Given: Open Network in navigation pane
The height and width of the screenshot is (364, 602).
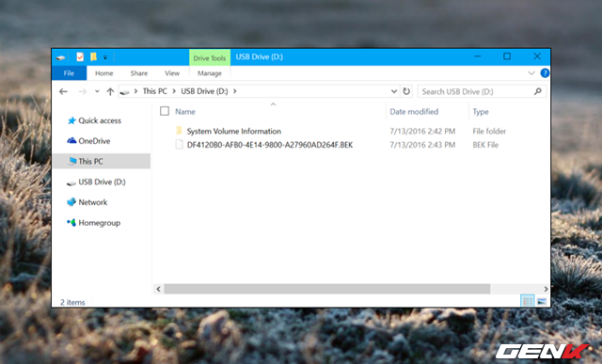Looking at the screenshot, I should 93,202.
